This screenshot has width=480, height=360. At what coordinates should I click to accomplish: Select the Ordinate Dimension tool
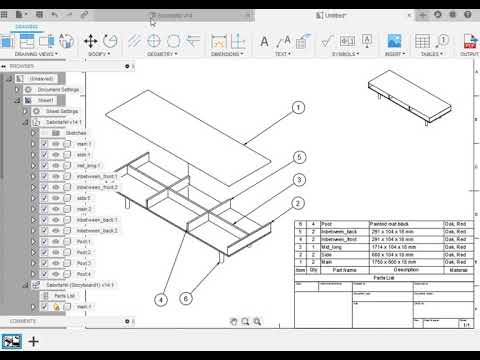(238, 41)
